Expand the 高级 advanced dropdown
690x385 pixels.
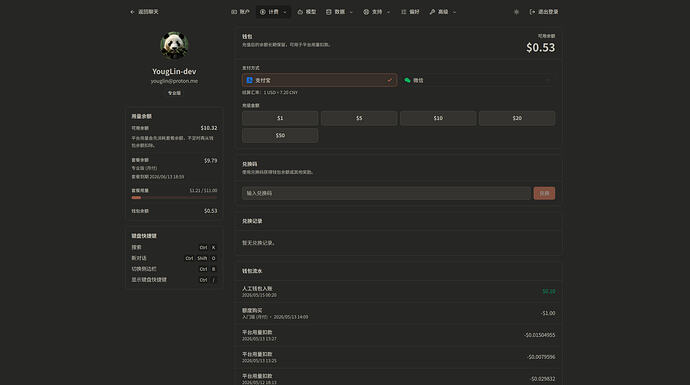(443, 12)
